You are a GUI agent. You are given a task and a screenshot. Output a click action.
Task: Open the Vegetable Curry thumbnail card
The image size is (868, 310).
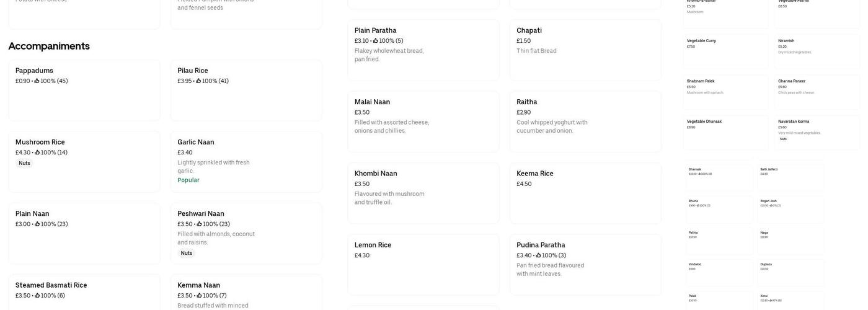click(x=725, y=51)
